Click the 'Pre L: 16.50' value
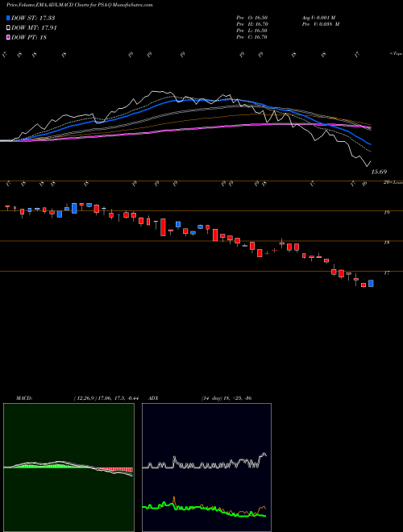 click(252, 31)
